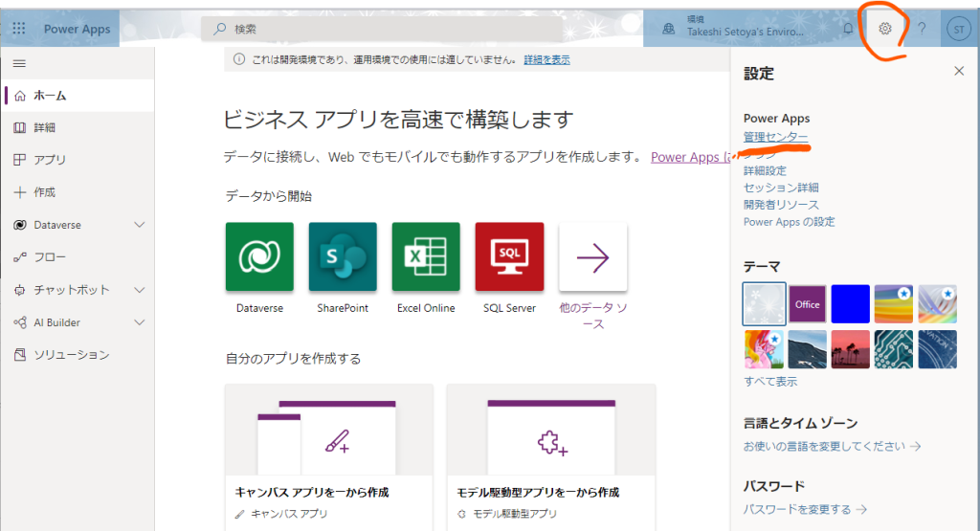Click the help question mark icon
The image size is (980, 531).
tap(922, 29)
